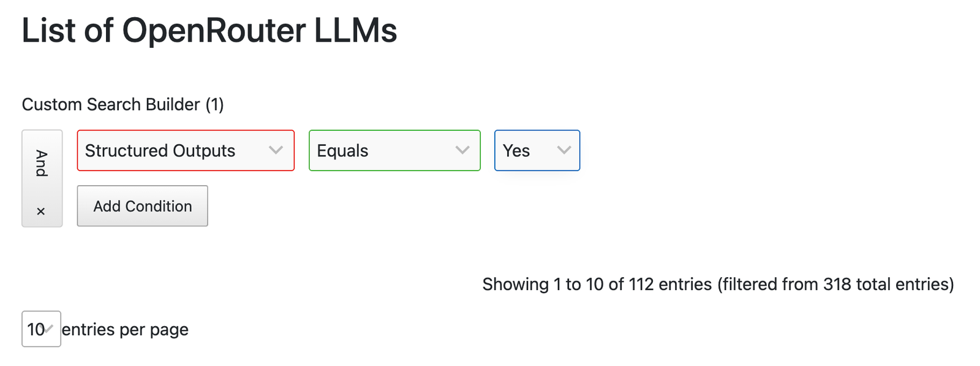The image size is (980, 366).
Task: Open the Structured Outputs column dropdown
Action: click(x=186, y=150)
